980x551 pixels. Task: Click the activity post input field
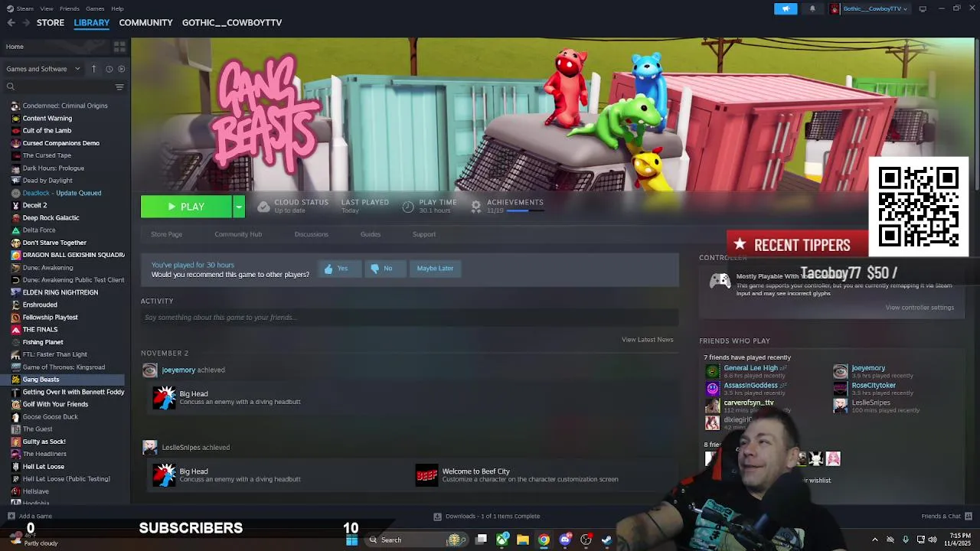pyautogui.click(x=410, y=318)
